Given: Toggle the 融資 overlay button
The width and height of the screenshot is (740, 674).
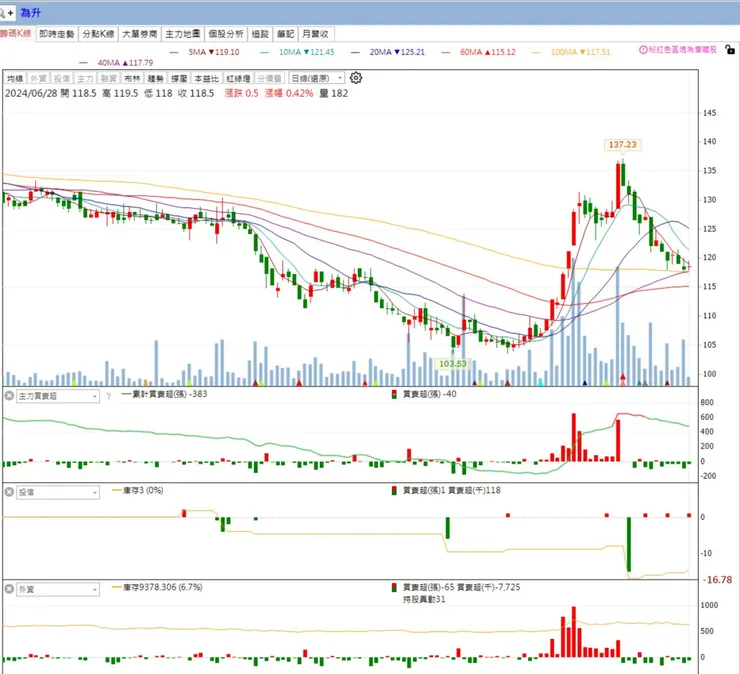Looking at the screenshot, I should pos(109,78).
